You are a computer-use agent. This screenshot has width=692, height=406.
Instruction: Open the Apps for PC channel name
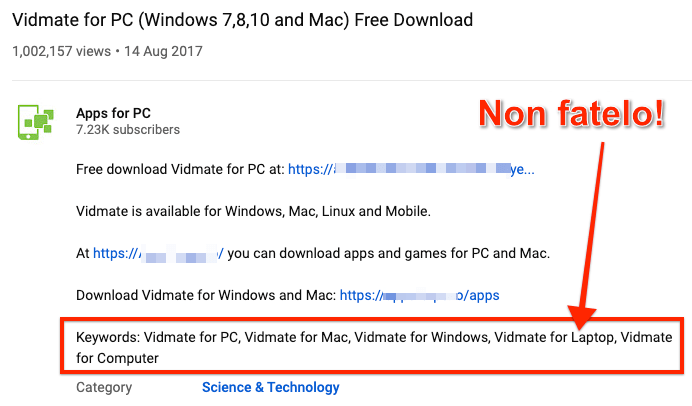114,113
